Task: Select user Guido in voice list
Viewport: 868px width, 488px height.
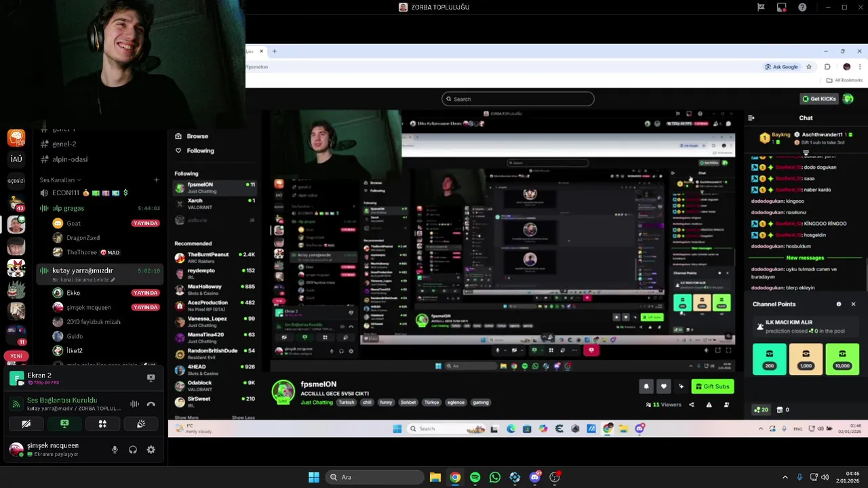Action: point(75,336)
